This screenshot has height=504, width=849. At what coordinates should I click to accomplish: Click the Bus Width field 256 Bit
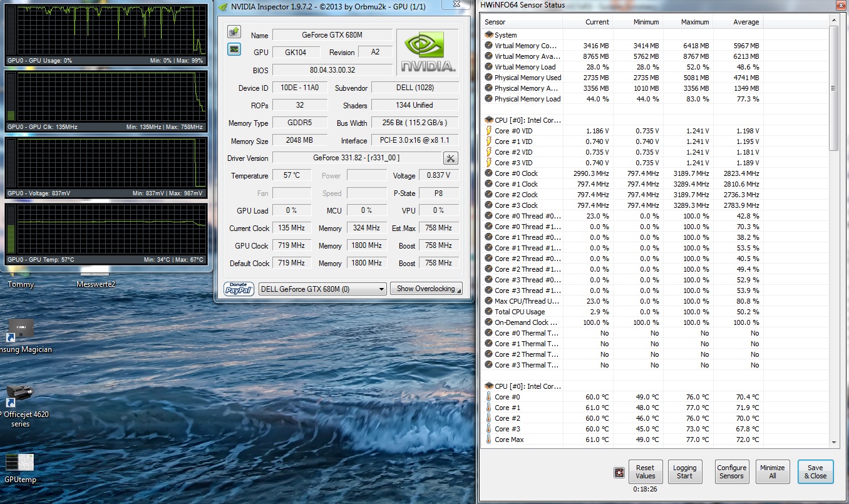(414, 123)
